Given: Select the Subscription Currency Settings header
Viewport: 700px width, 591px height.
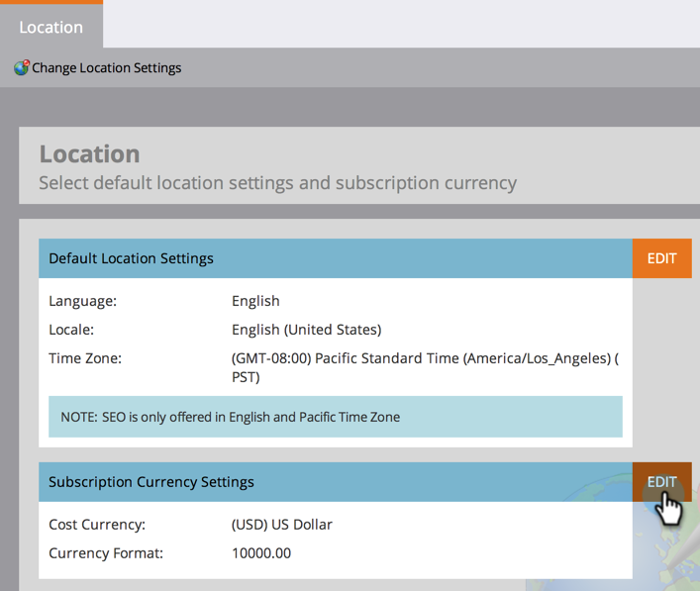Looking at the screenshot, I should coord(336,482).
